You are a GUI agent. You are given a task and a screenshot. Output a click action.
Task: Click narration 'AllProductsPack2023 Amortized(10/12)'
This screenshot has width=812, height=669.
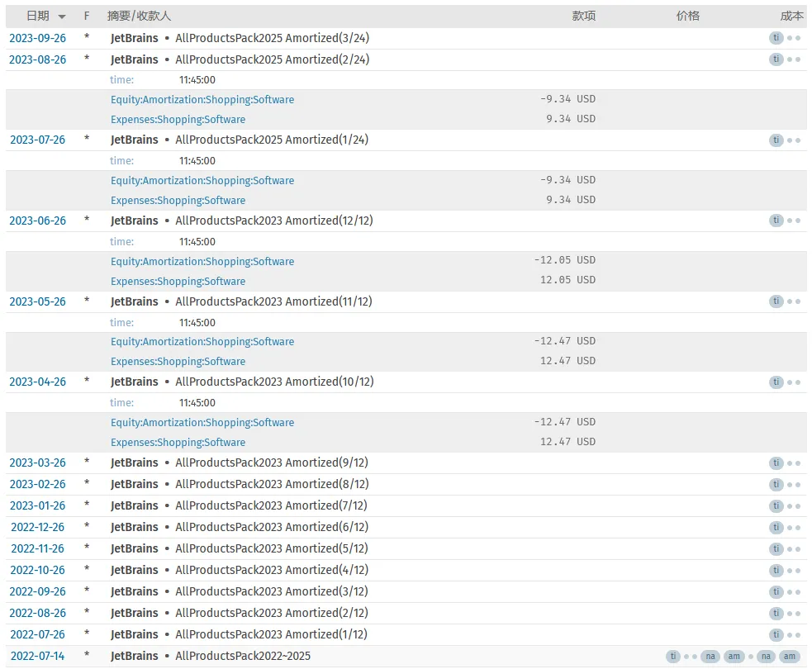pos(274,382)
